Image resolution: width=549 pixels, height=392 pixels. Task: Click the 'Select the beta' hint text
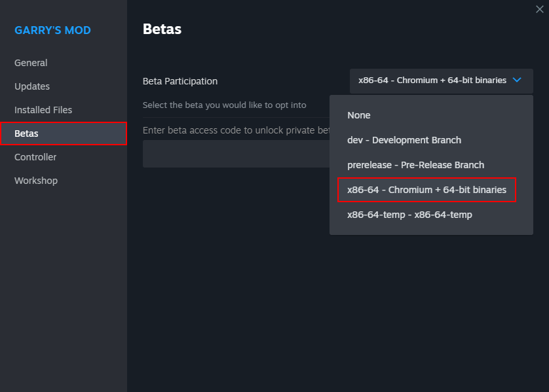(224, 105)
